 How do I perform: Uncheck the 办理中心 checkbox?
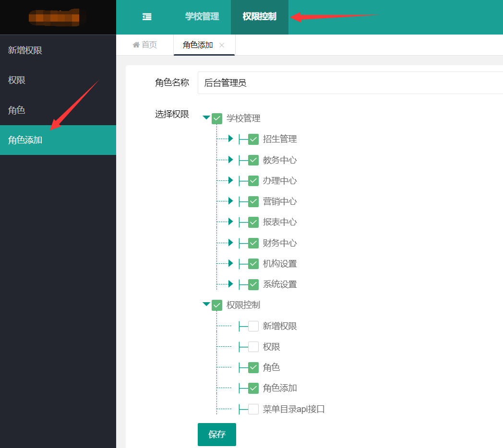point(253,181)
